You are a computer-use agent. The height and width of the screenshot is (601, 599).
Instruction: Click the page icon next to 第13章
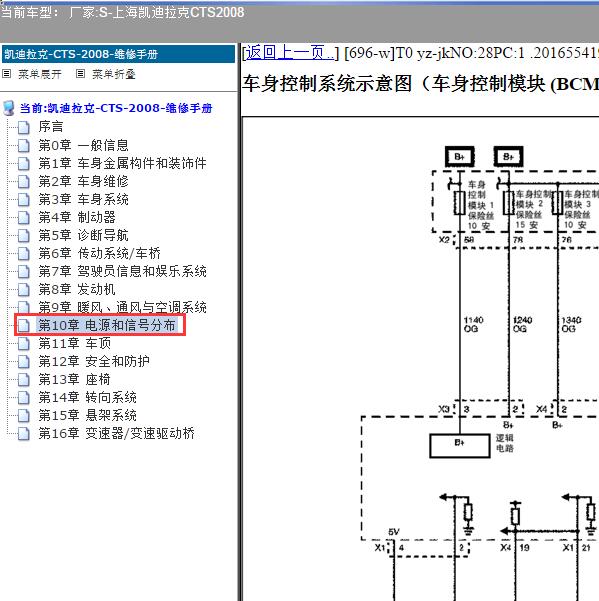tap(24, 379)
